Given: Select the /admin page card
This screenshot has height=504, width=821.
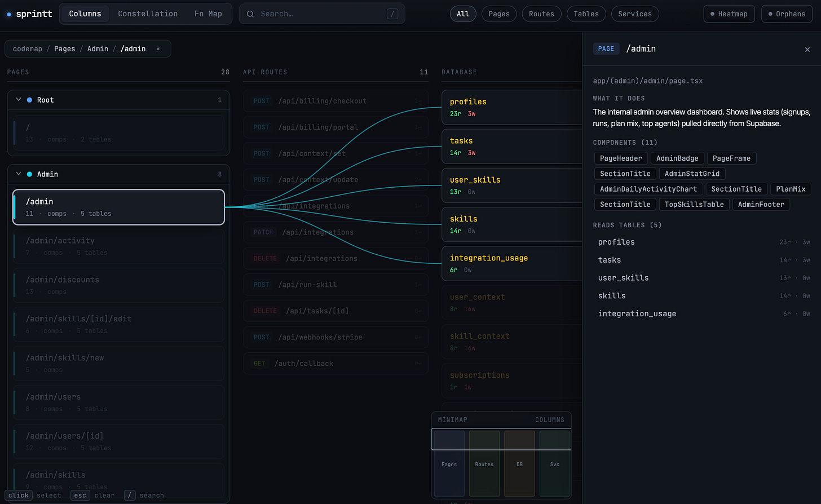Looking at the screenshot, I should (x=118, y=207).
